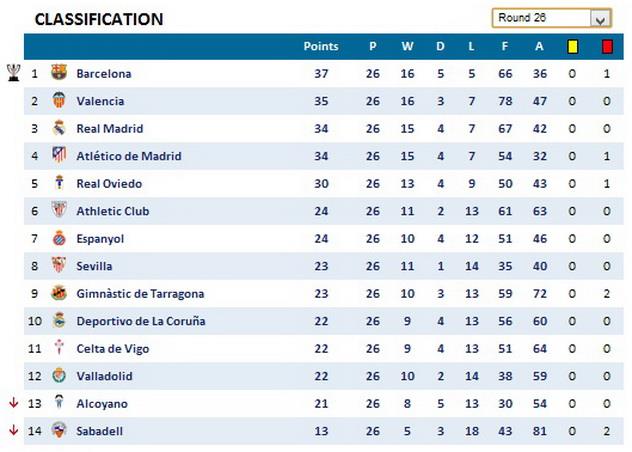Select the Celta de Vigo team name

tap(111, 349)
